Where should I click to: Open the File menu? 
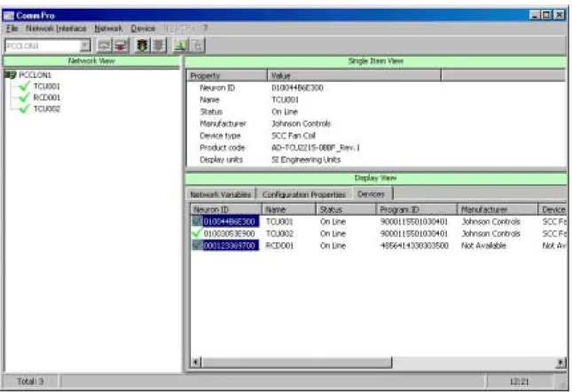(12, 28)
